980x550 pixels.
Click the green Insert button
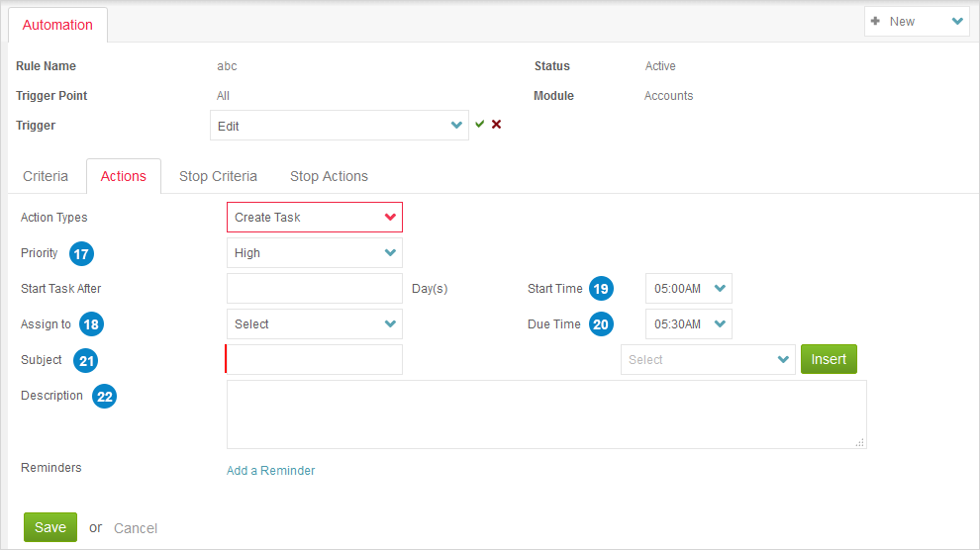pyautogui.click(x=829, y=359)
